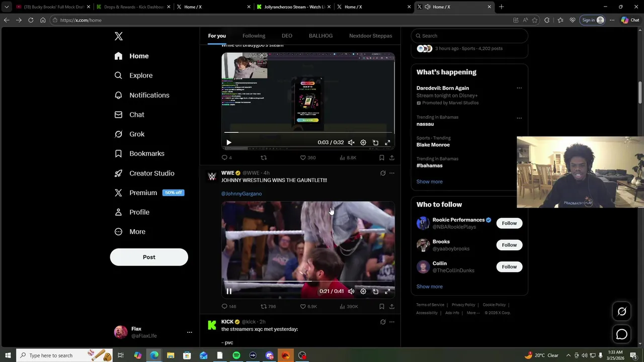The image size is (644, 362).
Task: Share the WWE post
Action: pos(392,307)
